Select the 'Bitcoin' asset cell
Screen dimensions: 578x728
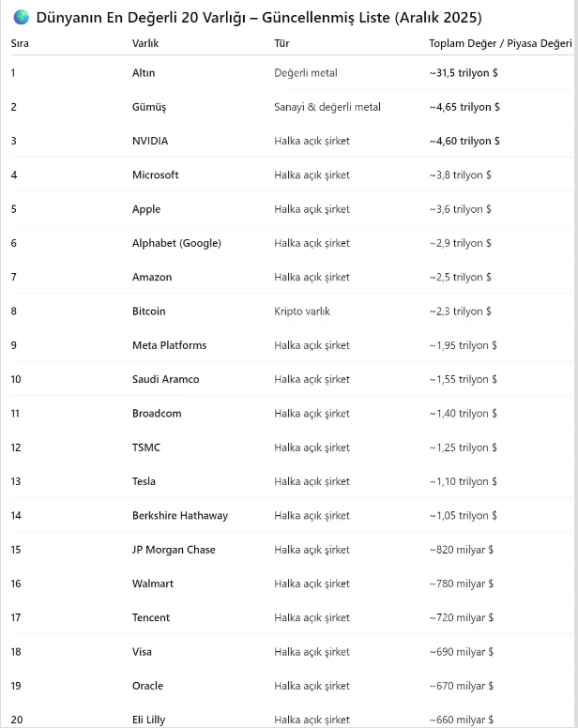click(x=148, y=311)
